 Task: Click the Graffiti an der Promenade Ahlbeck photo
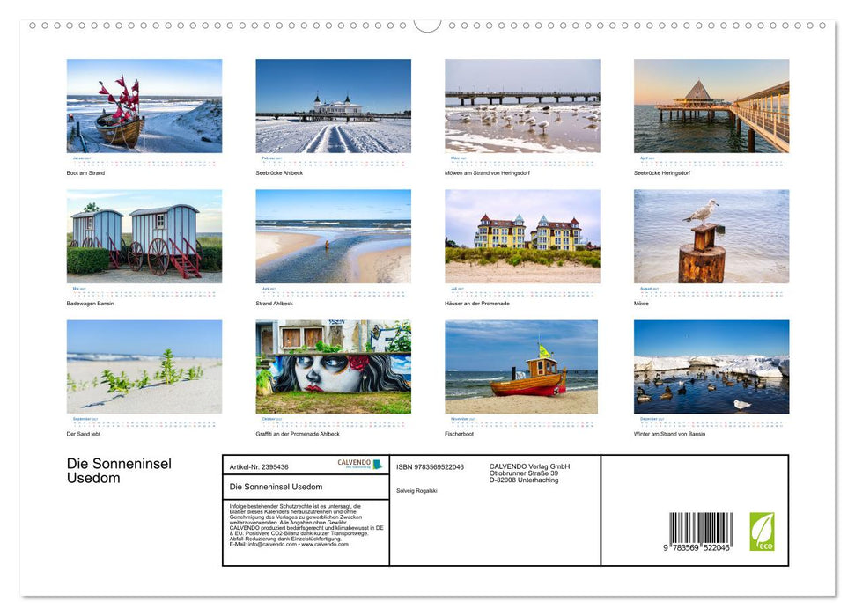pos(333,366)
